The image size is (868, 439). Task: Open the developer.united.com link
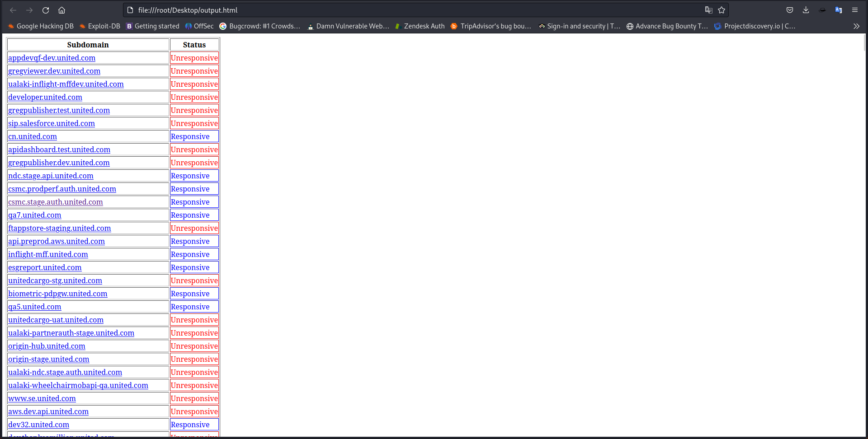[x=45, y=97]
